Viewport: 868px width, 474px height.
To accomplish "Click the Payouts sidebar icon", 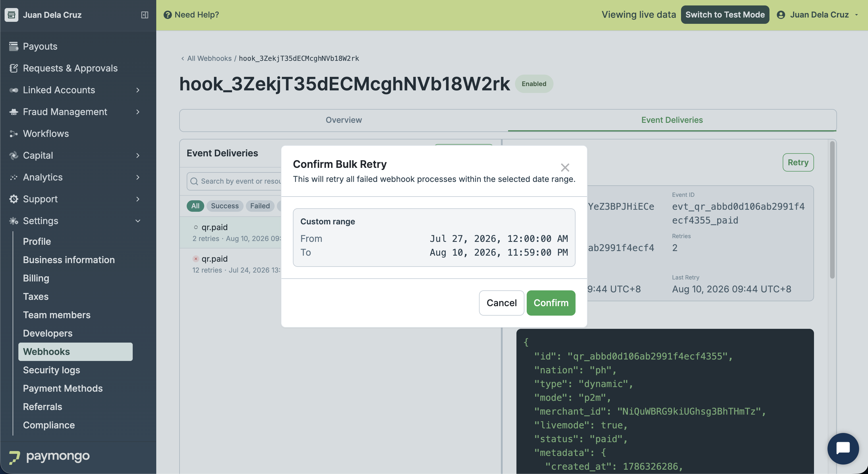I will [x=13, y=46].
